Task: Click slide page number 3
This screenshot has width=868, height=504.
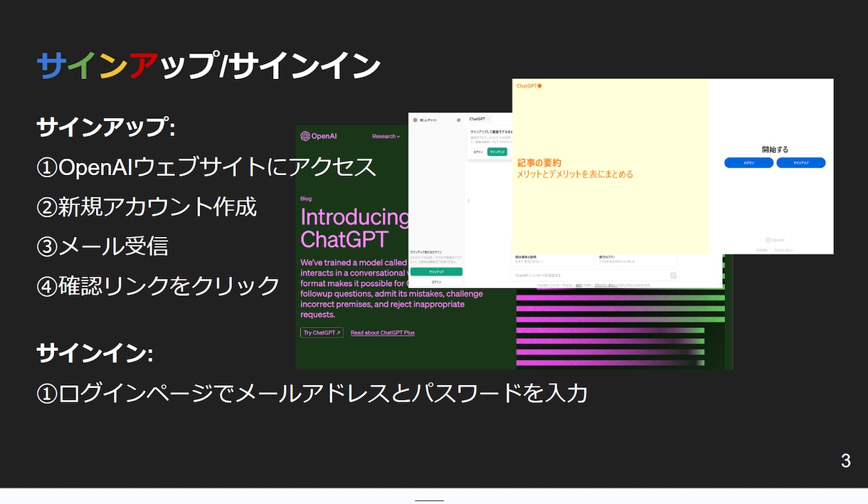Action: 845,461
